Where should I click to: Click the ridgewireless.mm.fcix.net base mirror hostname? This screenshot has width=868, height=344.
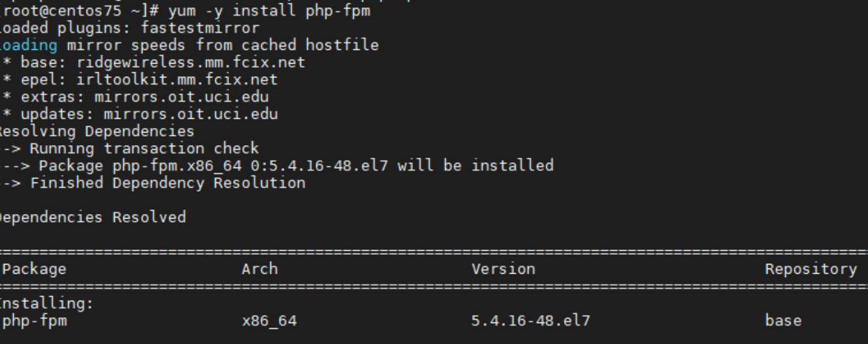coord(190,62)
